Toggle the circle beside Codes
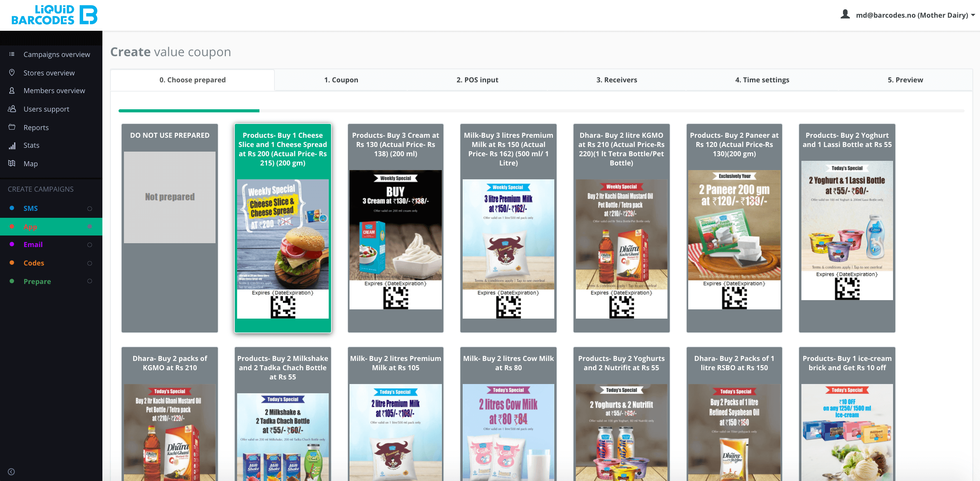Screen dimensions: 980x481 [90, 263]
